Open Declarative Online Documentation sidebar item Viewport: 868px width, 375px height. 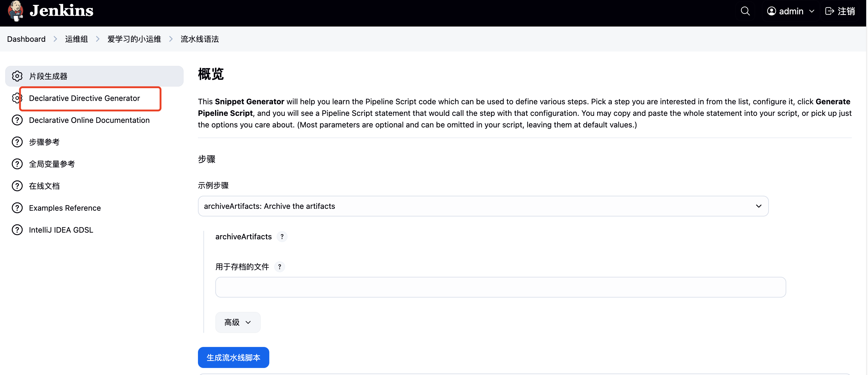pyautogui.click(x=89, y=120)
